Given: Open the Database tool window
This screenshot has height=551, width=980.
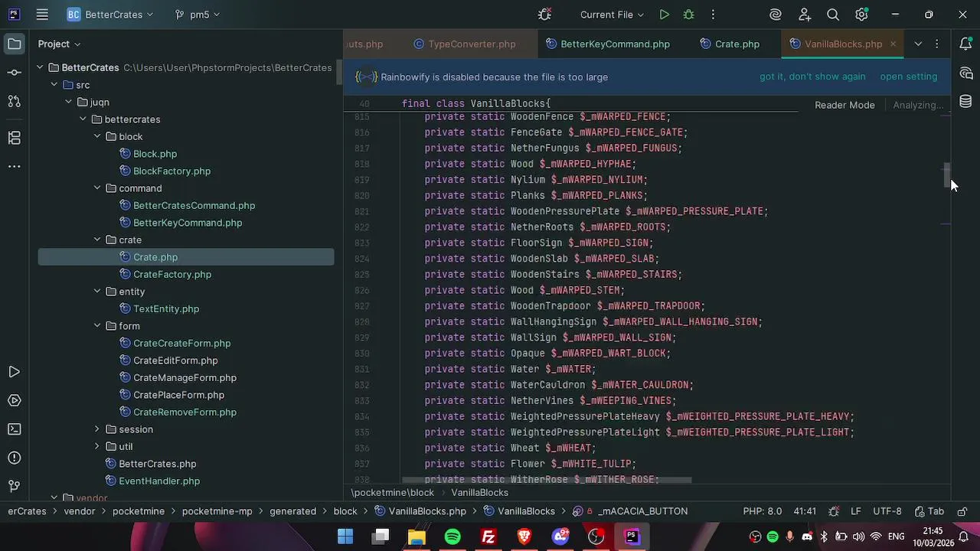Looking at the screenshot, I should (966, 102).
